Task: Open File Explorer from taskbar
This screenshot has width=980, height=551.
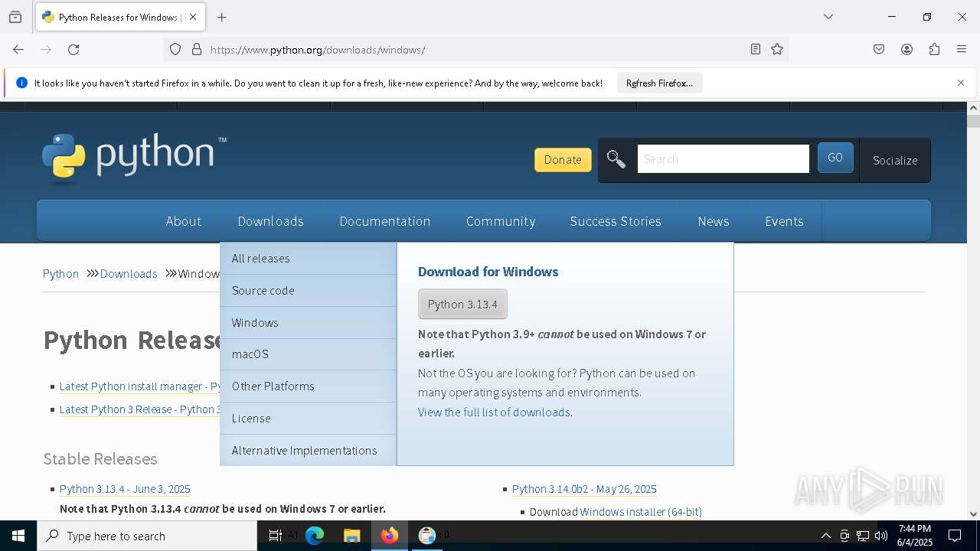Action: tap(351, 536)
